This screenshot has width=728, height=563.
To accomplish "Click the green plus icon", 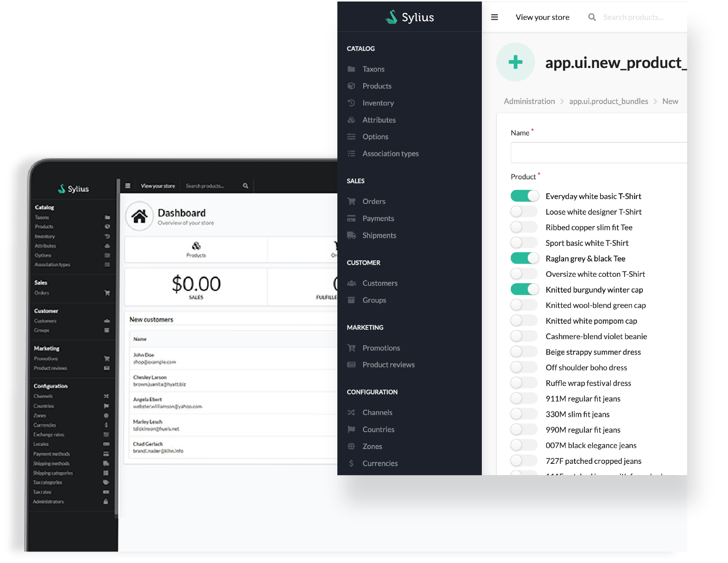I will pyautogui.click(x=515, y=62).
